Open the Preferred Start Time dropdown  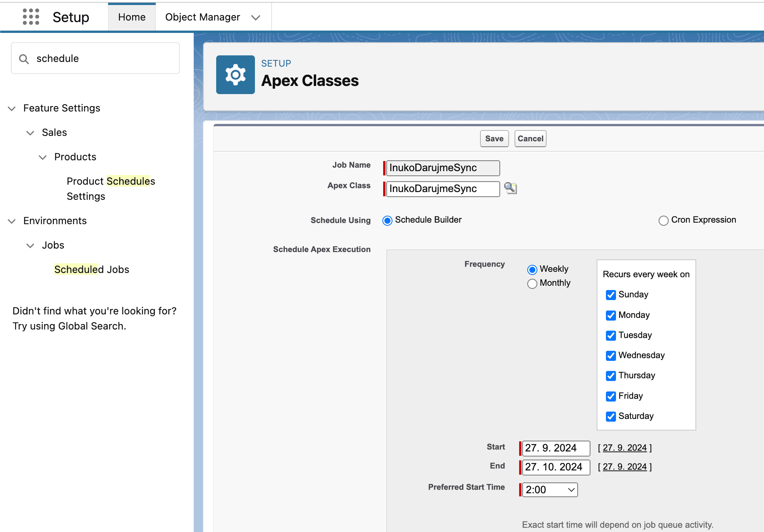[x=550, y=490]
